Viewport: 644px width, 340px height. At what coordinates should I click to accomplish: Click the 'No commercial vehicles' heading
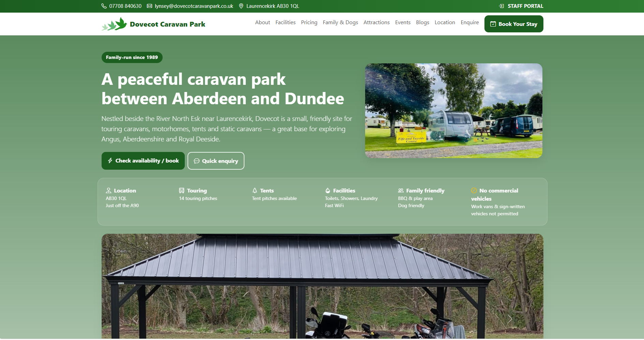pos(495,195)
